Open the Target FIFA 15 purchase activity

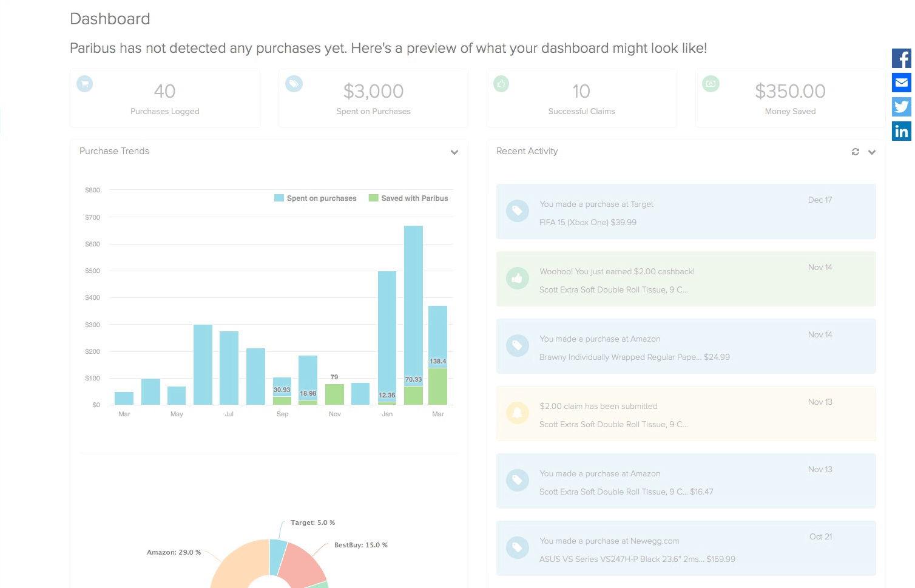[686, 212]
